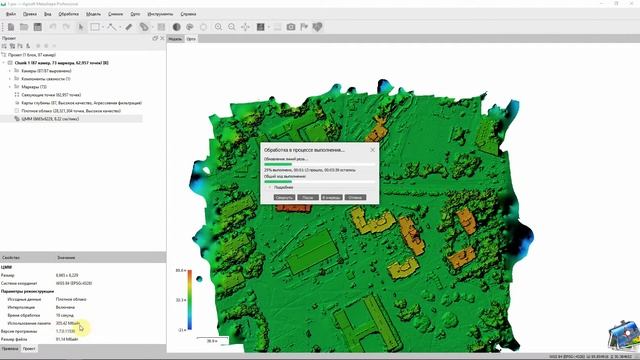Toggle Show Markers flag icon
Image resolution: width=640 pixels, height=360 pixels.
click(304, 27)
